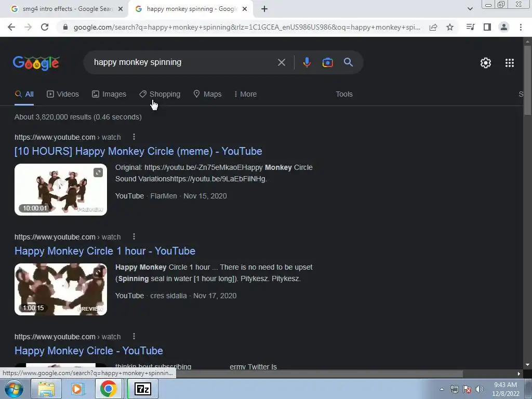The width and height of the screenshot is (532, 399).
Task: Open Chrome three-dot menu
Action: point(521,27)
